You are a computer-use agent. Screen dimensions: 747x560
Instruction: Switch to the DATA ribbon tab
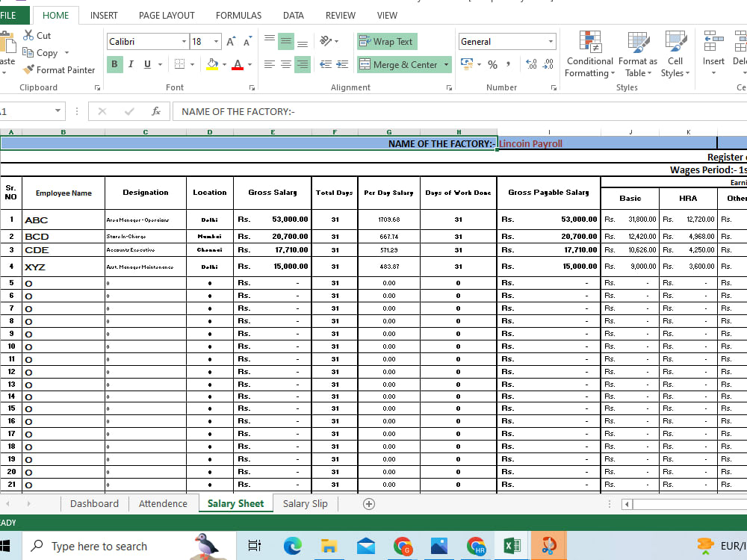coord(294,15)
